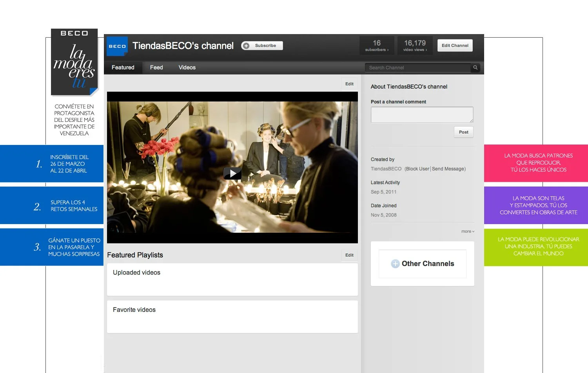Expand the 'more' channel details
The image size is (588, 373).
click(468, 231)
